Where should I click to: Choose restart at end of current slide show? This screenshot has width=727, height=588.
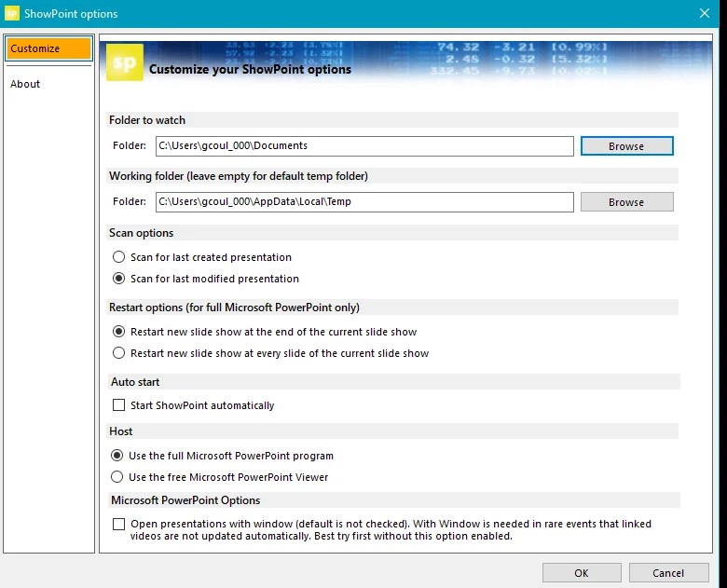point(265,332)
